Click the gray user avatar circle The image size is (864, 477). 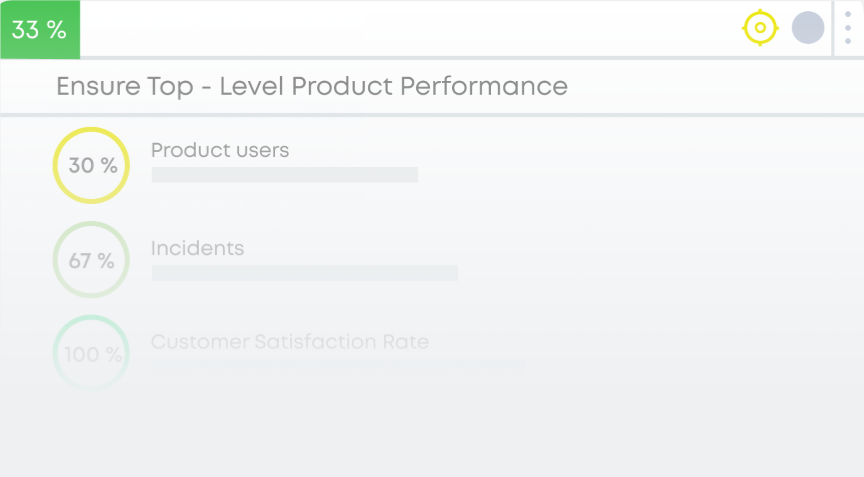click(808, 28)
